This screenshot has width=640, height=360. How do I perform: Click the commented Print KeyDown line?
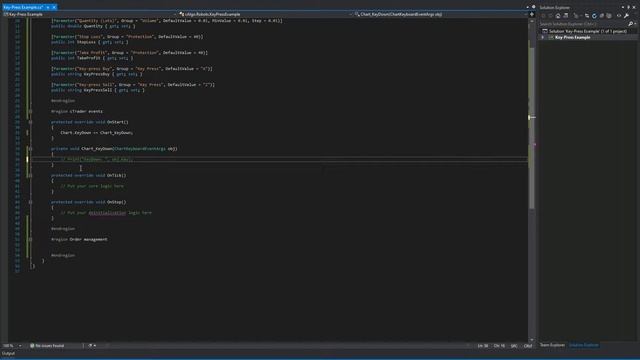[97, 159]
